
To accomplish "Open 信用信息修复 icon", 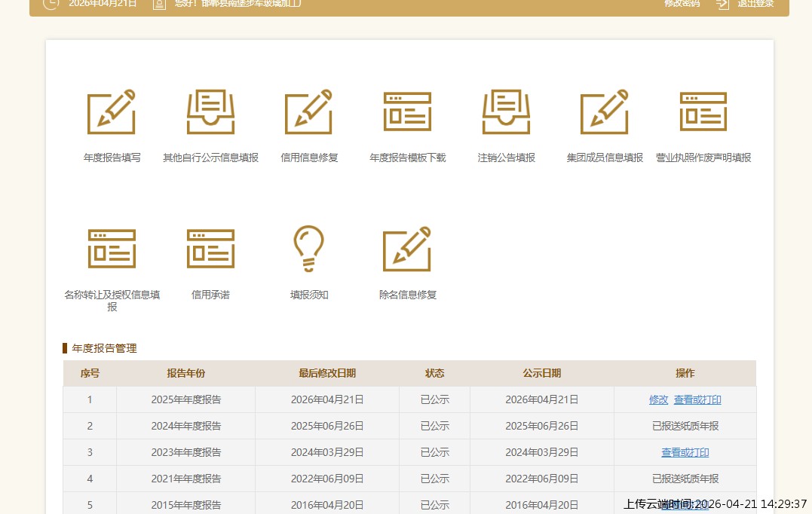I will [x=309, y=112].
